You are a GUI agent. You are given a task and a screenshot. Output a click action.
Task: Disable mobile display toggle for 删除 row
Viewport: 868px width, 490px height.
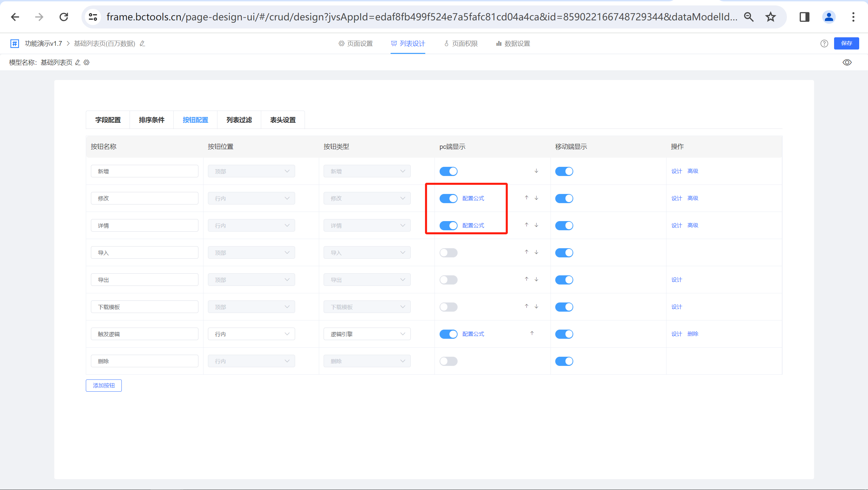(564, 361)
